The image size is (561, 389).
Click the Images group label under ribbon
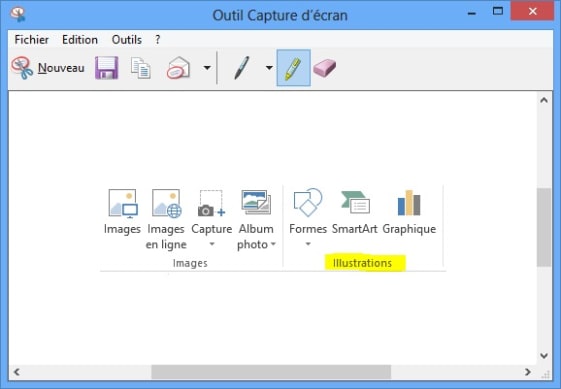tap(190, 263)
